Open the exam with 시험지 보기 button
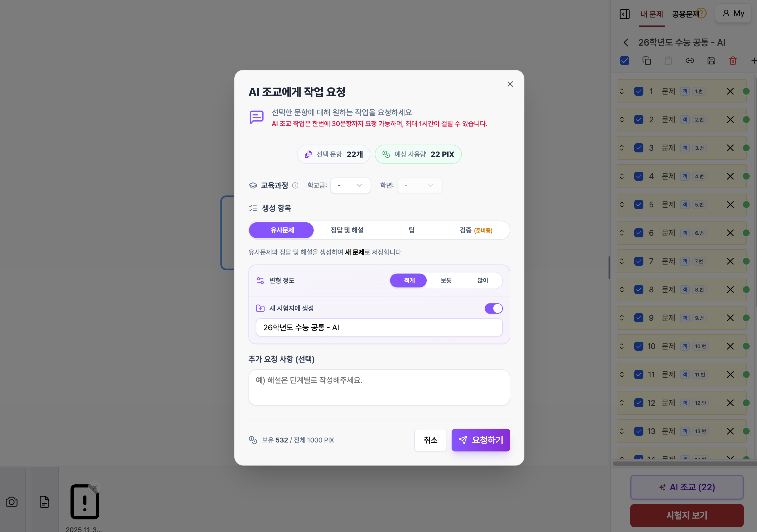Image resolution: width=757 pixels, height=532 pixels. 687,515
